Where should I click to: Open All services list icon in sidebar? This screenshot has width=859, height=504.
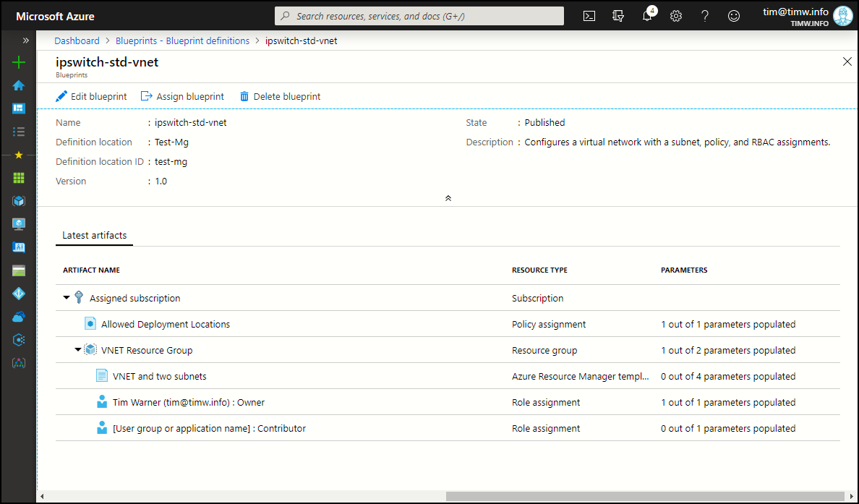point(19,132)
